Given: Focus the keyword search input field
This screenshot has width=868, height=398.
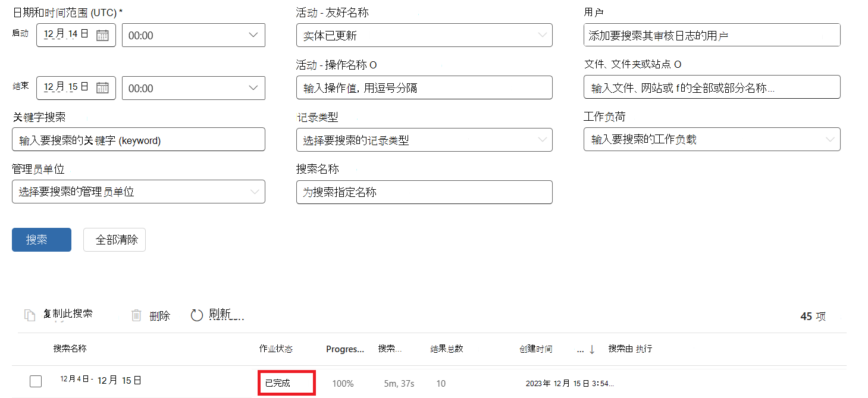Looking at the screenshot, I should tap(139, 140).
